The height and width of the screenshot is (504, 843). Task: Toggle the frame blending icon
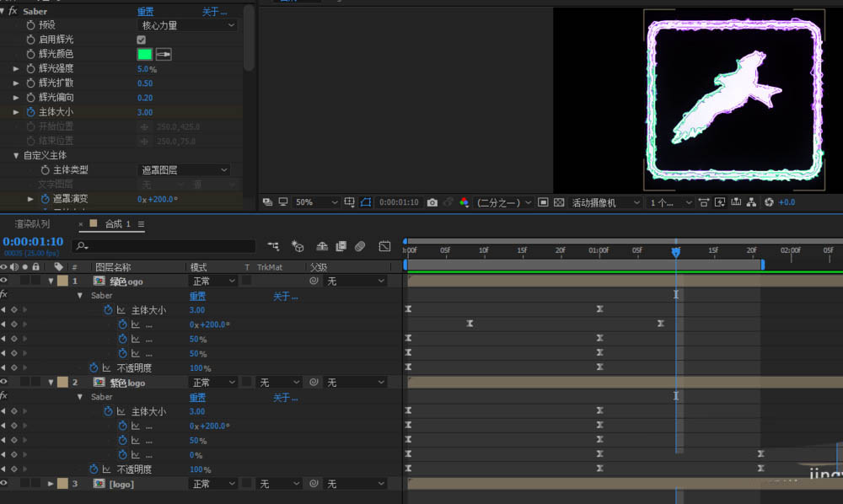[x=341, y=246]
